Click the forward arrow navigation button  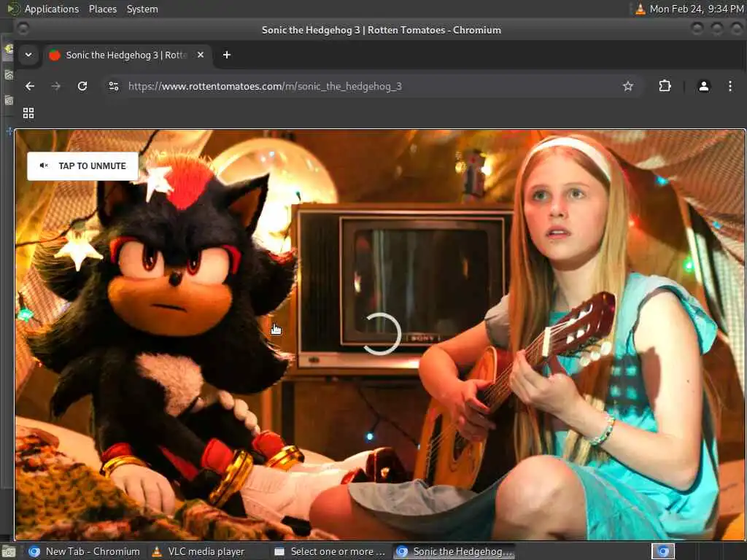[x=55, y=86]
